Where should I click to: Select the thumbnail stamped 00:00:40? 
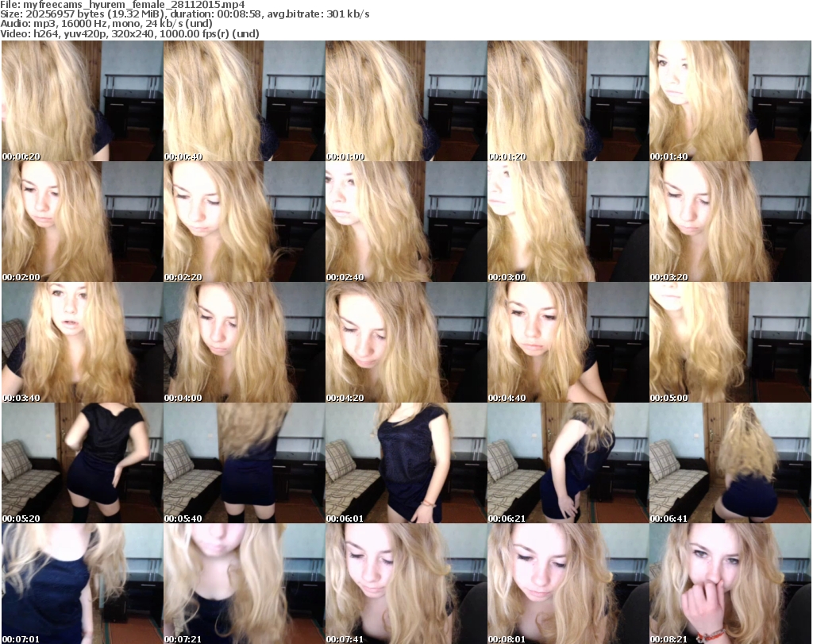click(245, 101)
